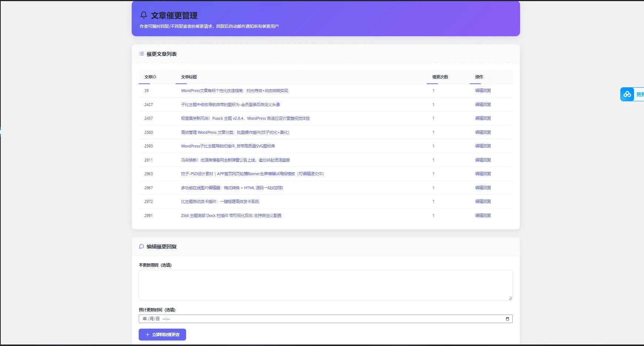The height and width of the screenshot is (346, 644).
Task: Click 编辑回复 for article ID 2991
Action: pos(483,216)
